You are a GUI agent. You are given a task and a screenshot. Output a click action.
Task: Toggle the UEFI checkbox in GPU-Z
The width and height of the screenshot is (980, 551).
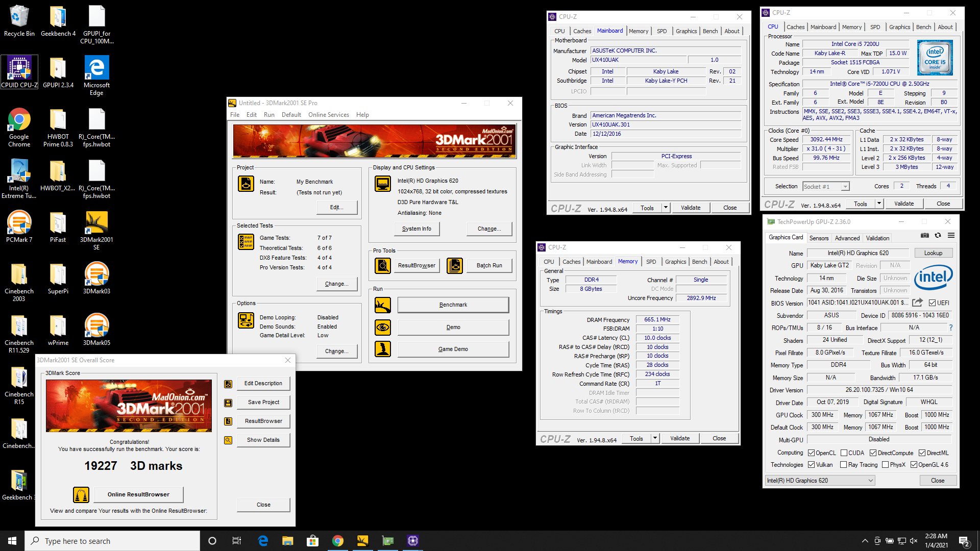click(932, 303)
